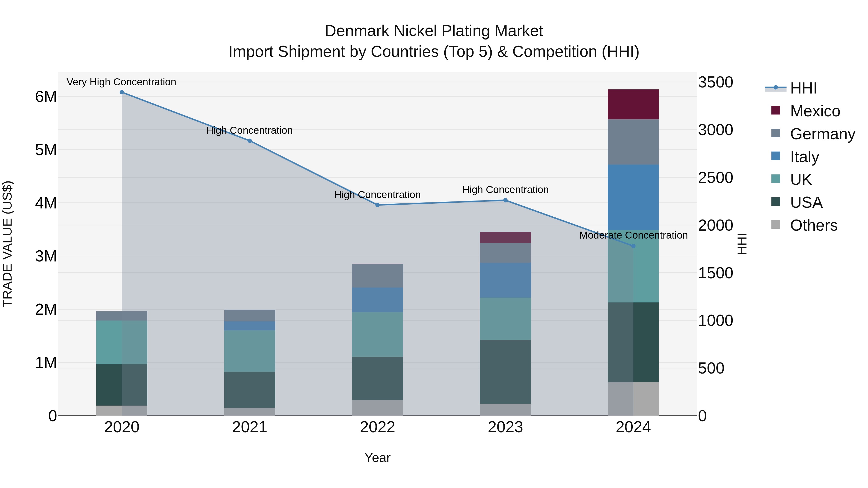Toggle the HHI line legend entry
868x488 pixels.
pos(791,88)
